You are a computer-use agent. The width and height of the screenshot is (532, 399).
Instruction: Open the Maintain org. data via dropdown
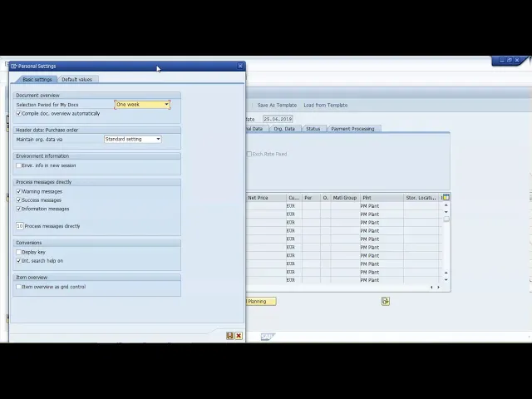pos(158,139)
